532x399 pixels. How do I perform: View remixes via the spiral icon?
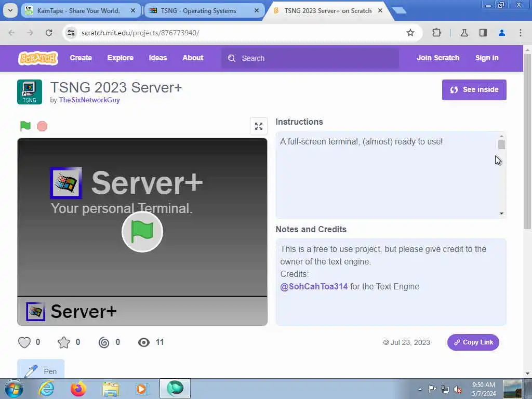pyautogui.click(x=104, y=342)
